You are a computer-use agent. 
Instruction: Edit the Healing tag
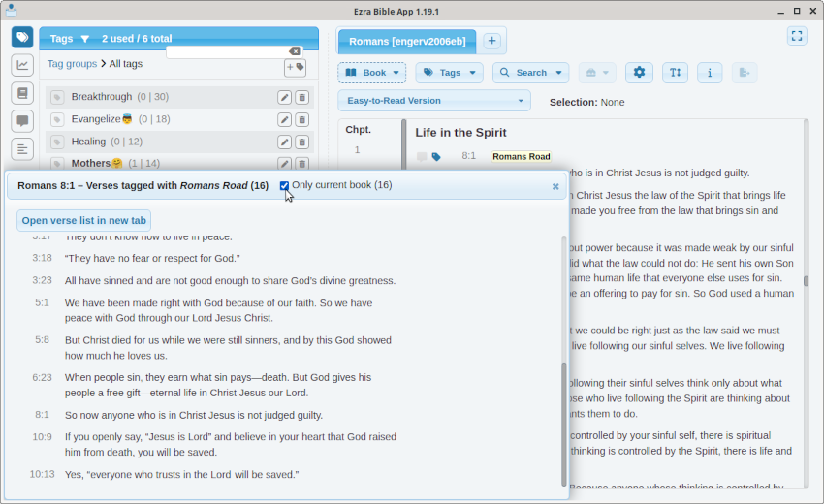click(284, 142)
